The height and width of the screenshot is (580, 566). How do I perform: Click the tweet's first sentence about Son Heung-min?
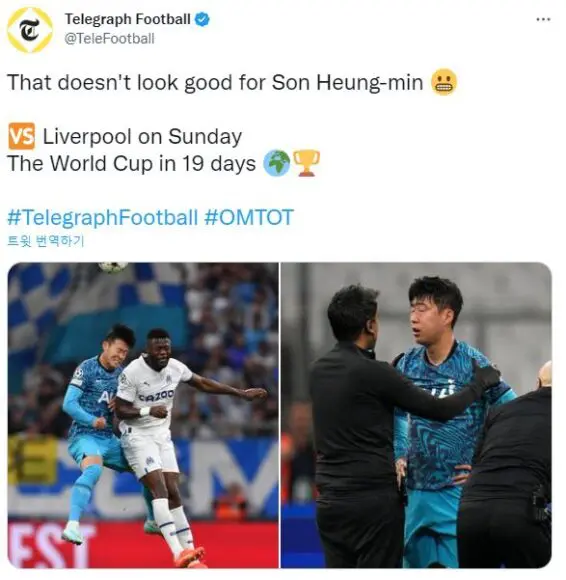[215, 82]
